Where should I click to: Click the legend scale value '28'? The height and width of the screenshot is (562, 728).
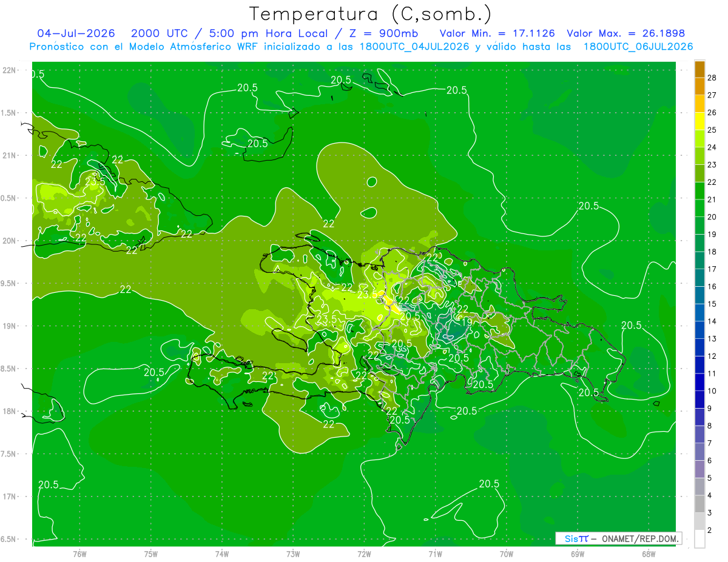pyautogui.click(x=712, y=77)
